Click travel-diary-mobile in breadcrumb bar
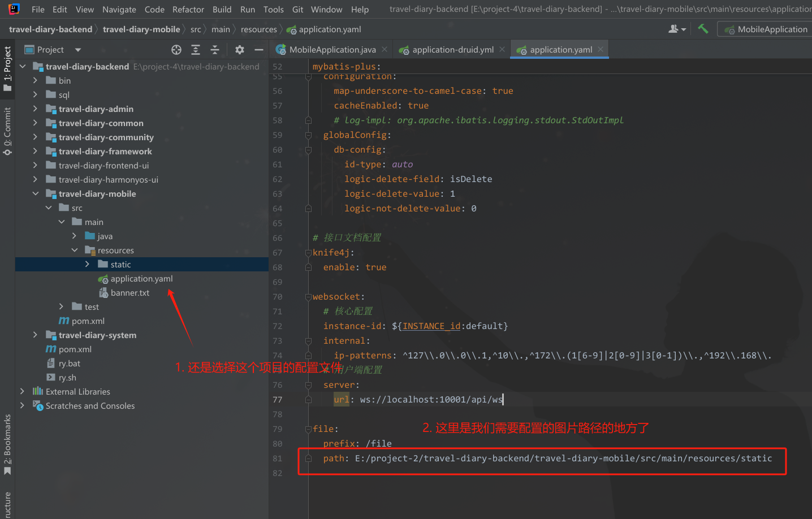Viewport: 812px width, 519px height. coord(141,29)
